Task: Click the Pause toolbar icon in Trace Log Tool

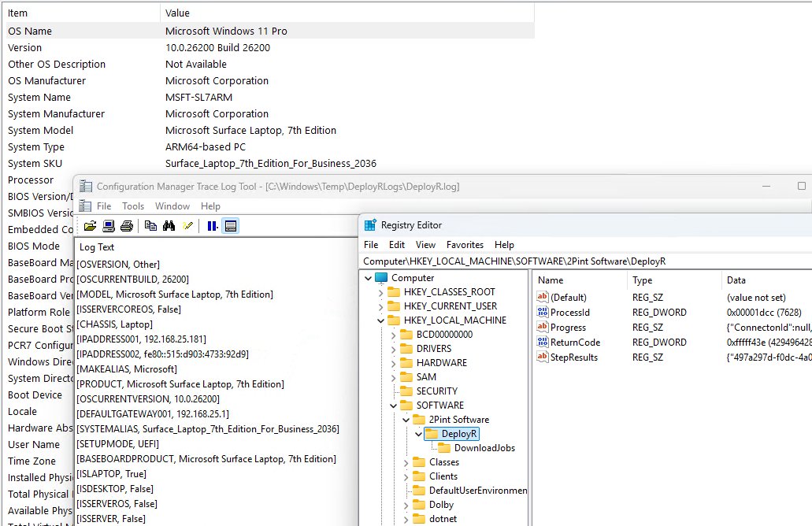Action: coord(213,226)
